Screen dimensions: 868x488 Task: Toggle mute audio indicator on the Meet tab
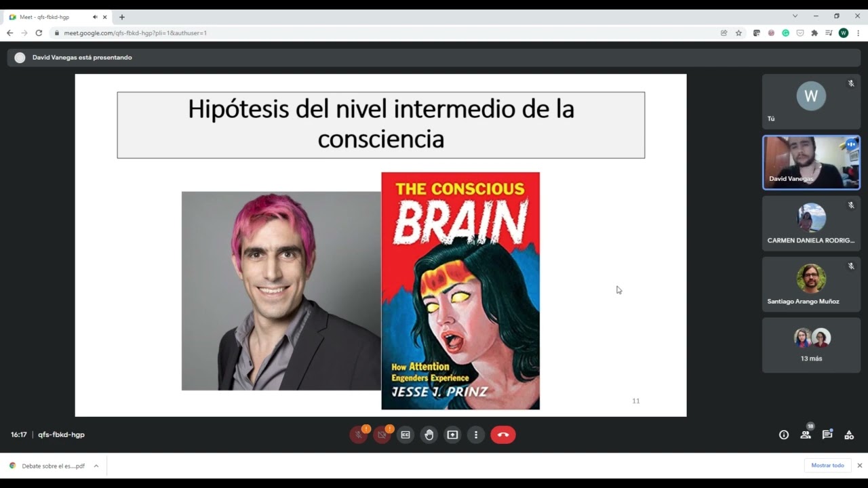(95, 17)
